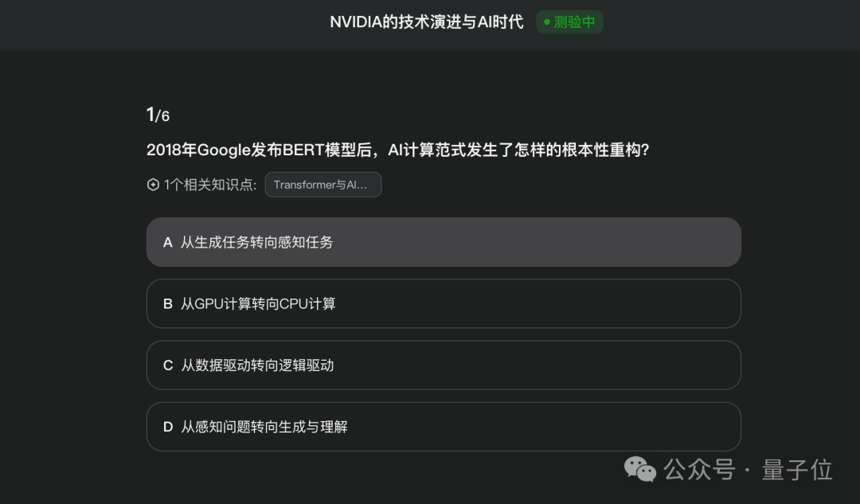Choose option B 从GPU计算转向CPU计算

tap(444, 303)
